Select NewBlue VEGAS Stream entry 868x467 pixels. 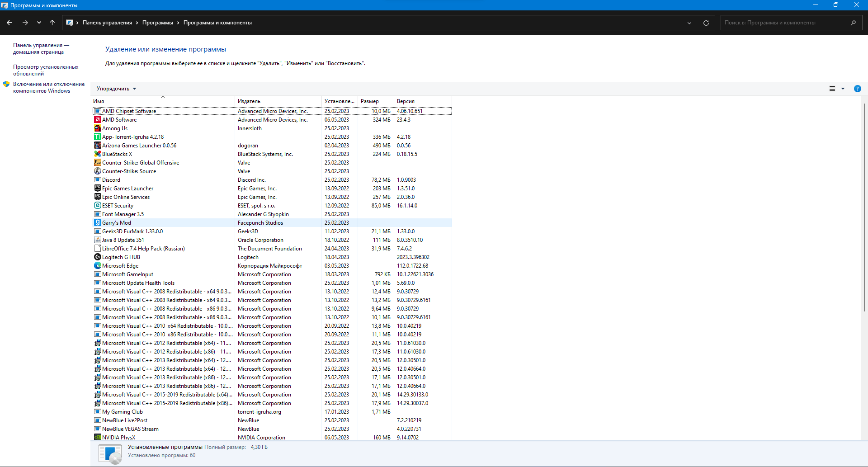[x=272, y=429]
